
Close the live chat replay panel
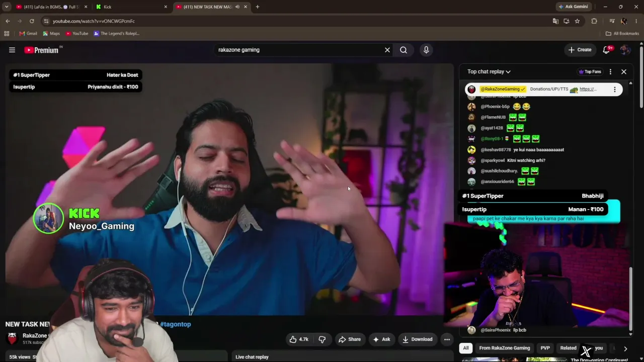point(624,72)
